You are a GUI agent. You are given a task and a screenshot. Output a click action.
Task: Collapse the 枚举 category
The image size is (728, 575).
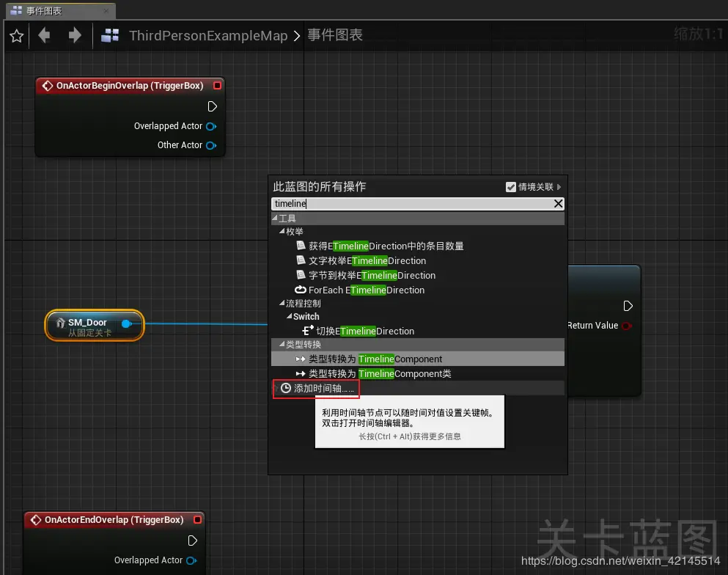click(x=282, y=231)
